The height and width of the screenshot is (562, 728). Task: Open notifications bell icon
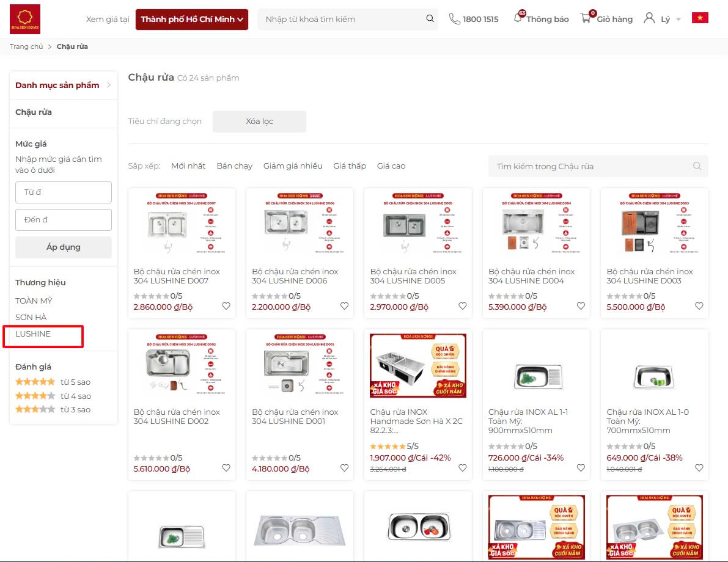click(518, 18)
